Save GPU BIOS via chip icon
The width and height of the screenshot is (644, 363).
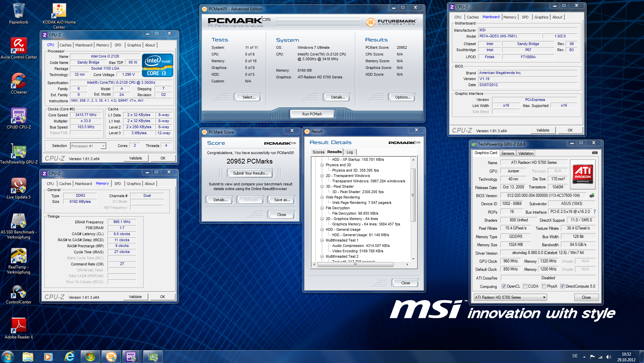[x=592, y=195]
